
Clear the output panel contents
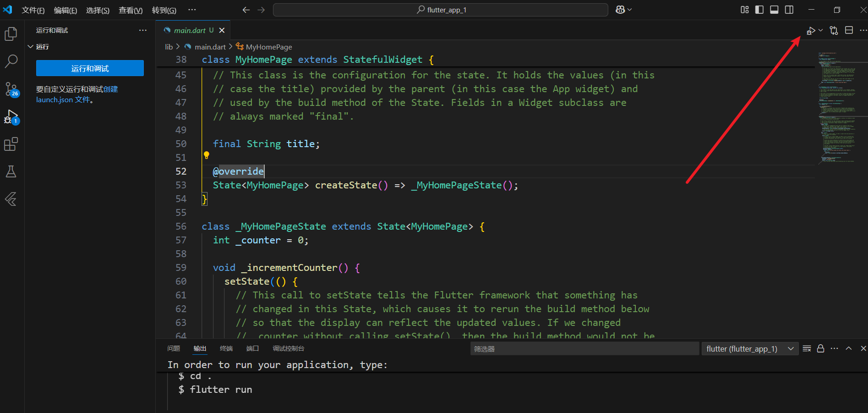(807, 349)
